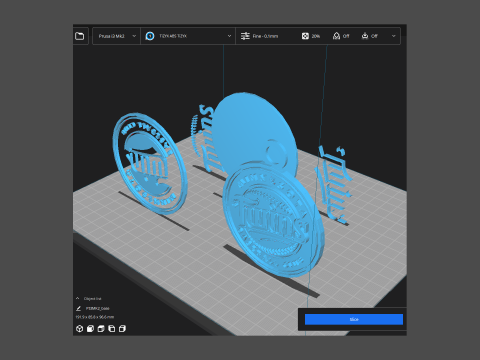Select the right standing Twins lettering model
The width and height of the screenshot is (480, 360).
pos(333,185)
